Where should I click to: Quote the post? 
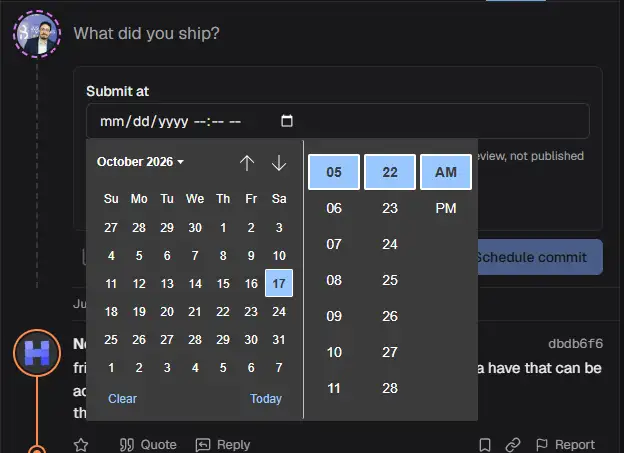coord(148,445)
